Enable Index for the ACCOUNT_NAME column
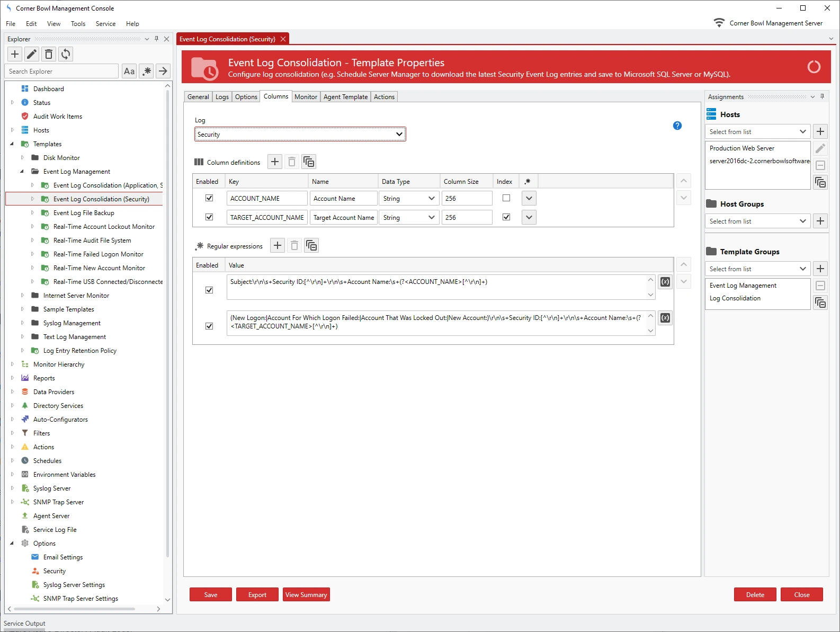The image size is (840, 632). (506, 198)
